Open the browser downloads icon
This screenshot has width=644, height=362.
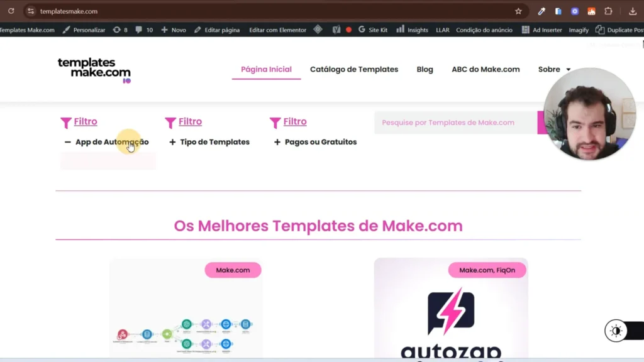pyautogui.click(x=633, y=11)
